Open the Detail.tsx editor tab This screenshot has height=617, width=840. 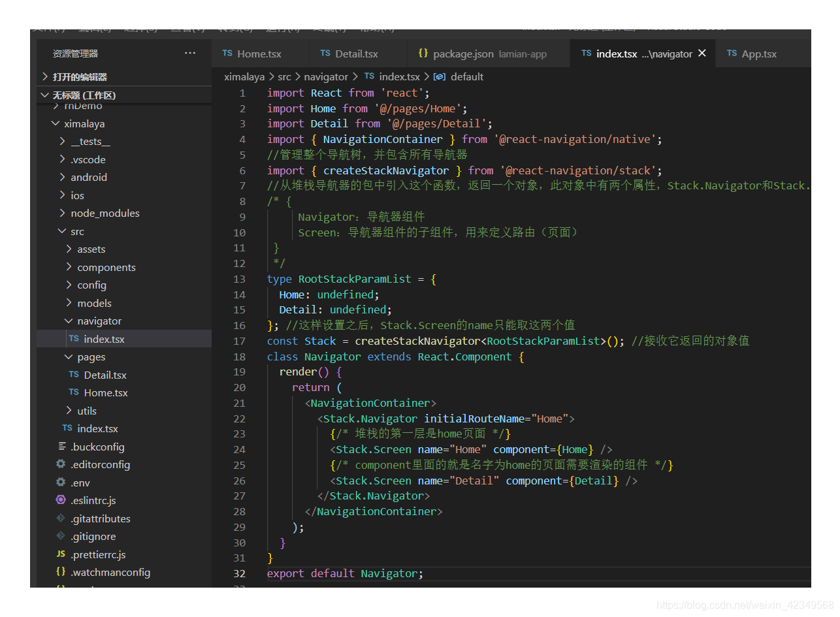[358, 54]
